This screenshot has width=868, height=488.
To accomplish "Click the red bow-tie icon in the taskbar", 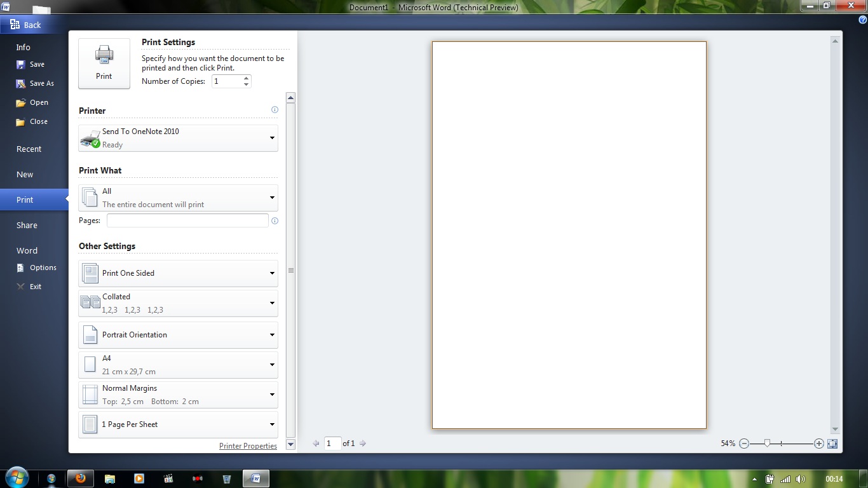I will (x=198, y=478).
